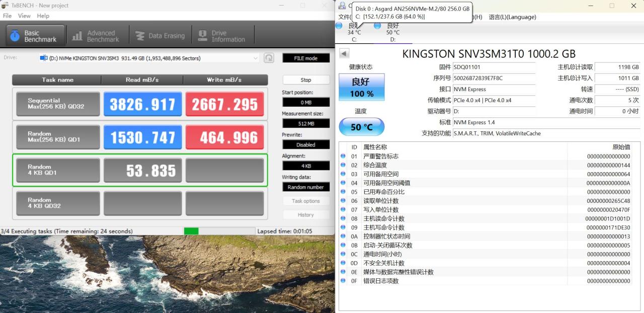Click the status dot for attribute 0F 错误日志项数

click(343, 281)
